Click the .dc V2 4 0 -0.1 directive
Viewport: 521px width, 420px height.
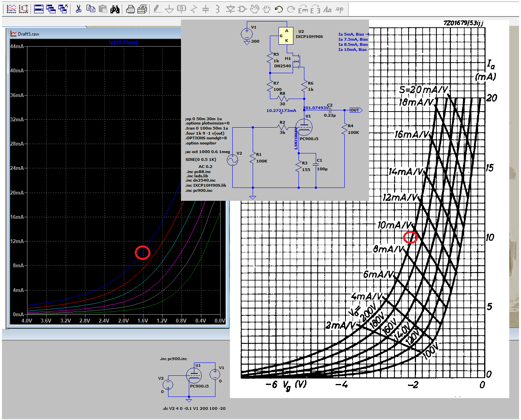194,409
